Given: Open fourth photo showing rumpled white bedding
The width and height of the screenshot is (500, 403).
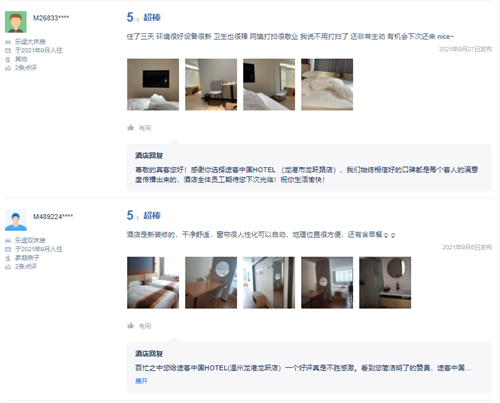Looking at the screenshot, I should click(327, 84).
